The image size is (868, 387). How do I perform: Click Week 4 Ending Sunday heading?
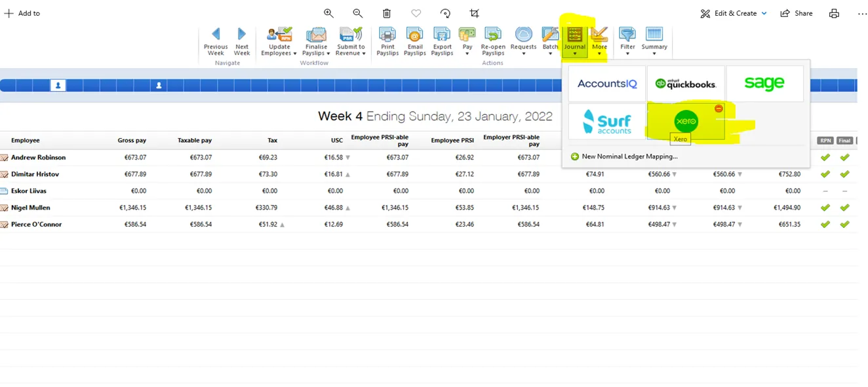coord(435,117)
